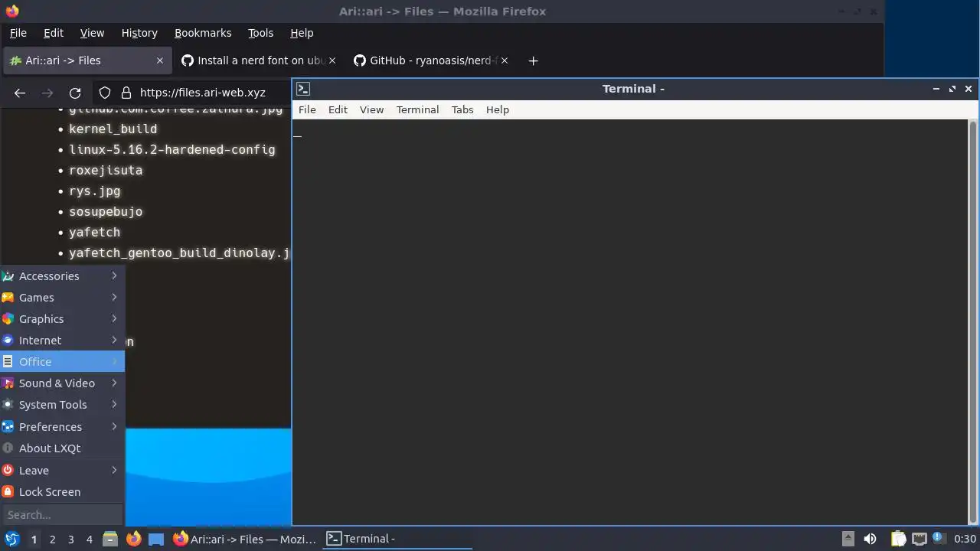This screenshot has height=551, width=980.
Task: Switch to virtual desktop 4
Action: [89, 540]
